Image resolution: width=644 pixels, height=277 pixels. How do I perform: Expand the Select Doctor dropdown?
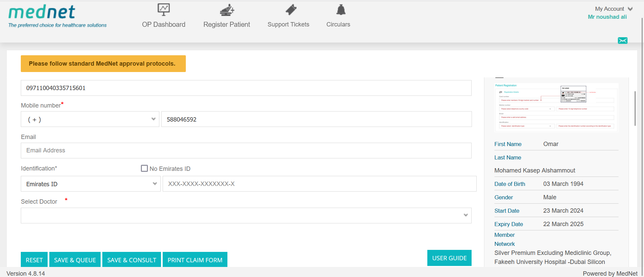tap(246, 215)
